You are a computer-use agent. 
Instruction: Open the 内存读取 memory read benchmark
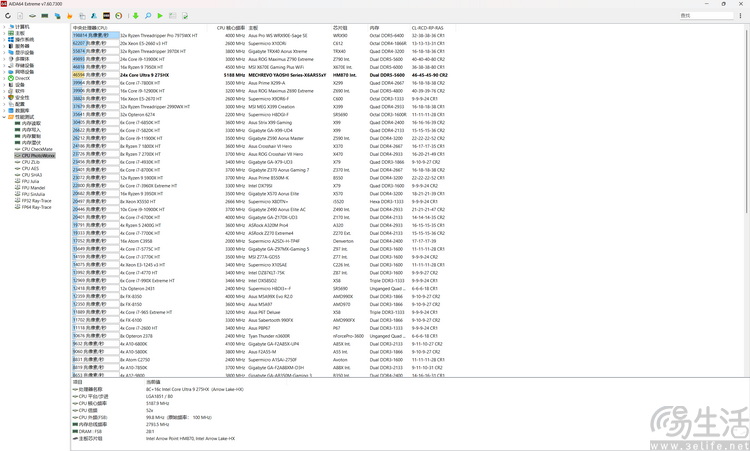pyautogui.click(x=31, y=123)
